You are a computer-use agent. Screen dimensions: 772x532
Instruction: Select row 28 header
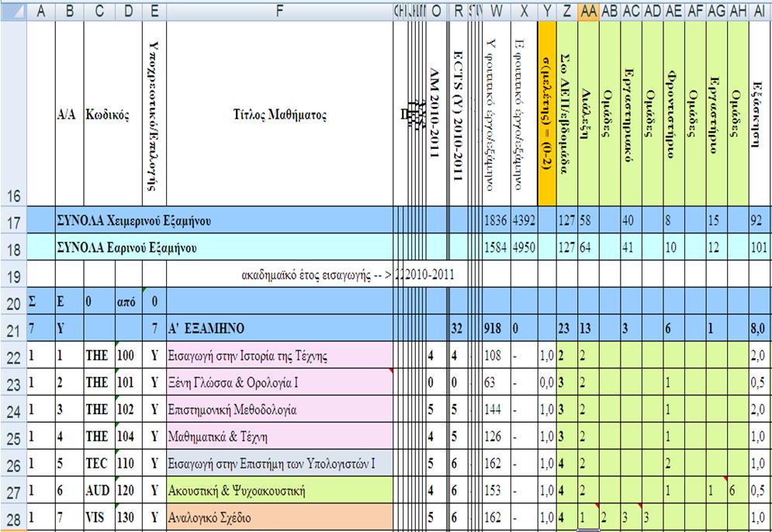pos(13,516)
